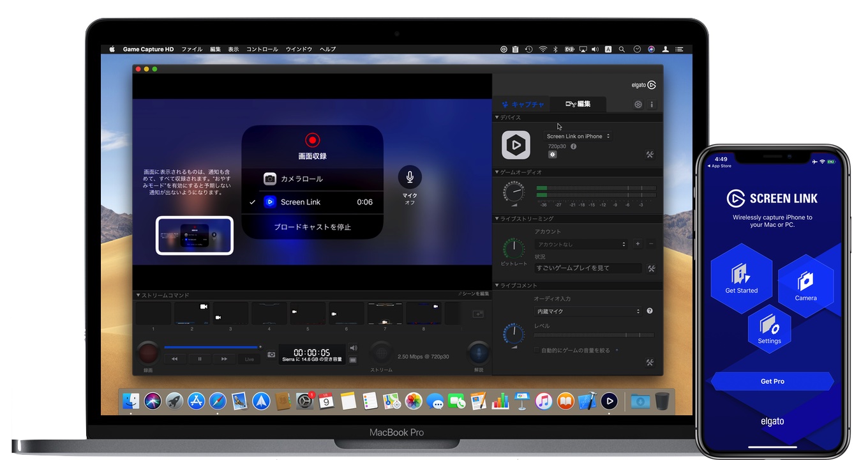Open the ファイル menu
Viewport: 868px width, 460px height.
click(x=191, y=49)
